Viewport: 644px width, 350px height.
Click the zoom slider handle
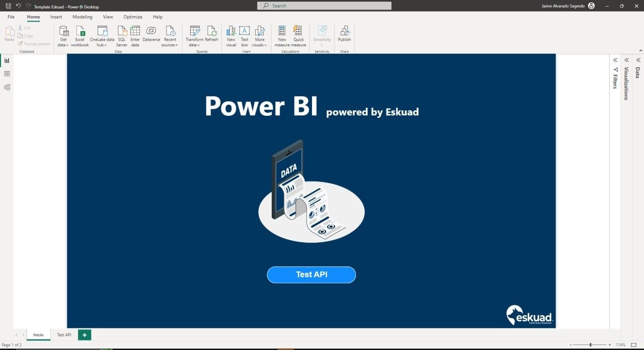591,345
